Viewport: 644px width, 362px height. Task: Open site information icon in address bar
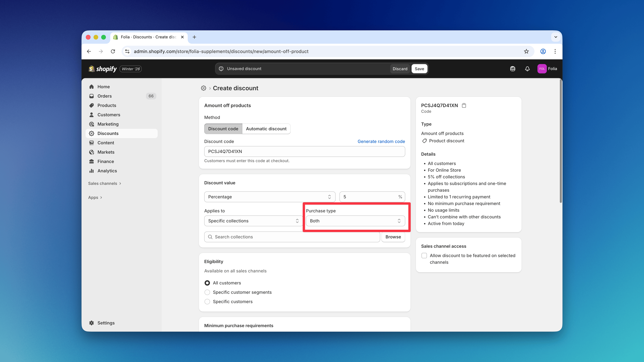pos(127,51)
